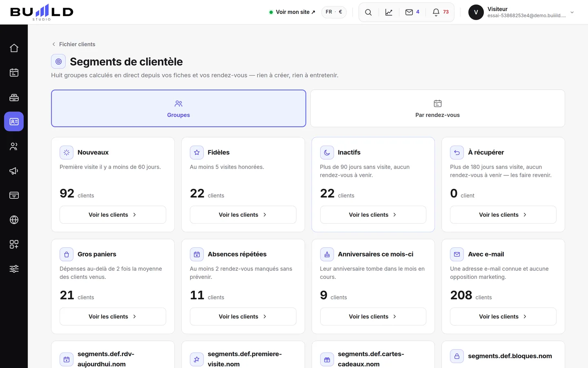588x368 pixels.
Task: Click the Gros paniers bag icon
Action: point(67,254)
